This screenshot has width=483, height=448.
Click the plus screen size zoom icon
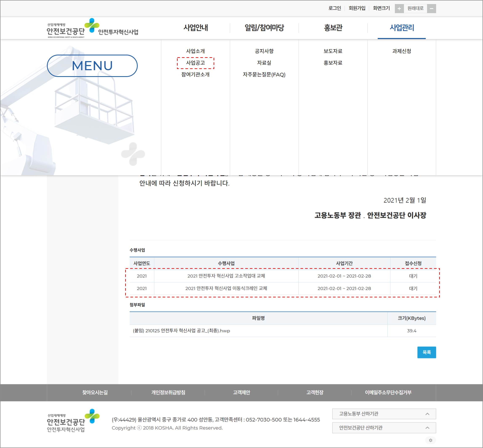[x=399, y=9]
